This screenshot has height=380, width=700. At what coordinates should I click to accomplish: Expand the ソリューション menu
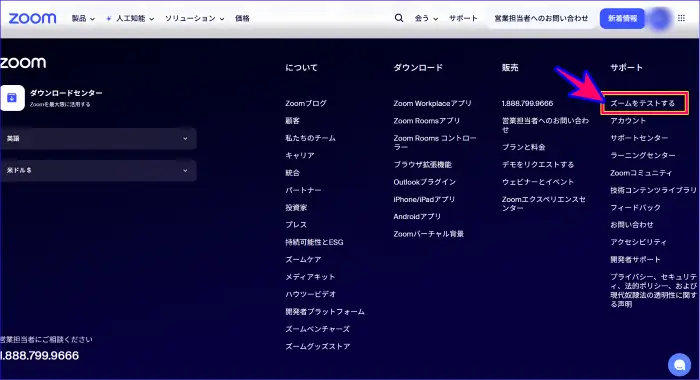[x=195, y=18]
